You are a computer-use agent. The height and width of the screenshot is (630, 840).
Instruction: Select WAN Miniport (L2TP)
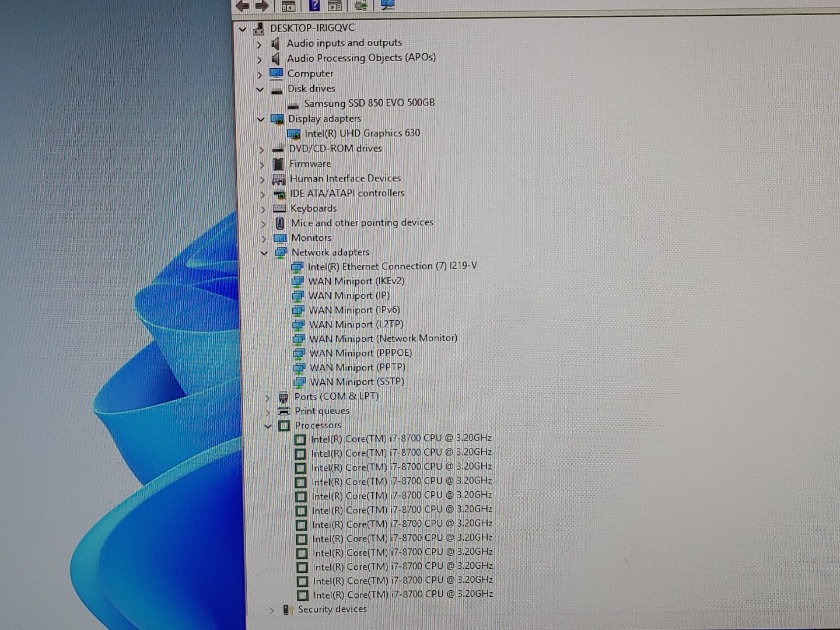click(356, 325)
